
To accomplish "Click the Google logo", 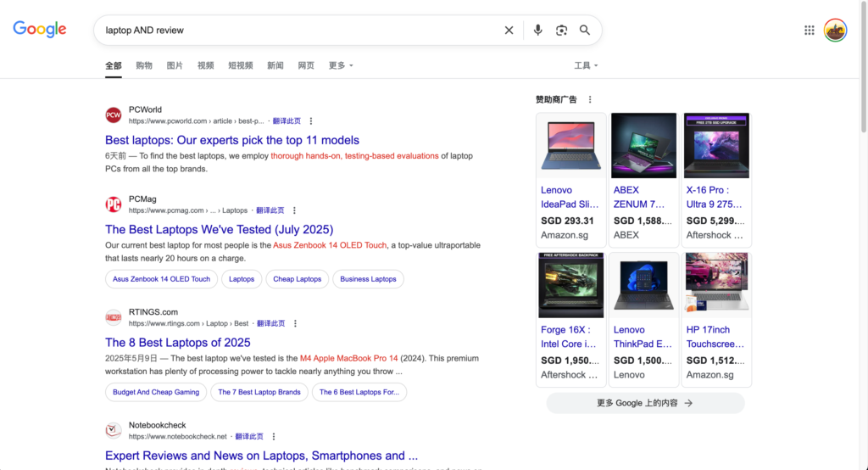I will pyautogui.click(x=40, y=30).
